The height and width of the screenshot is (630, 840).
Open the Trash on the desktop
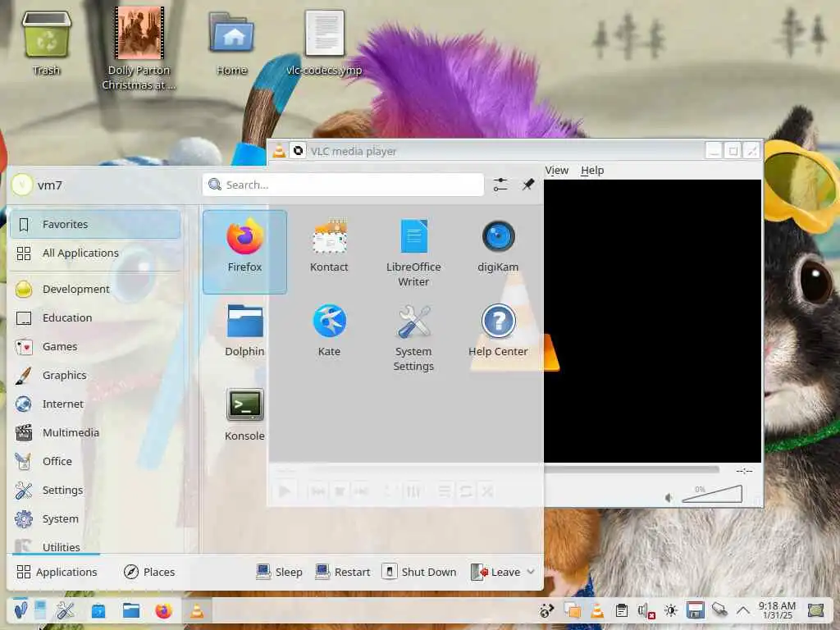coord(47,43)
